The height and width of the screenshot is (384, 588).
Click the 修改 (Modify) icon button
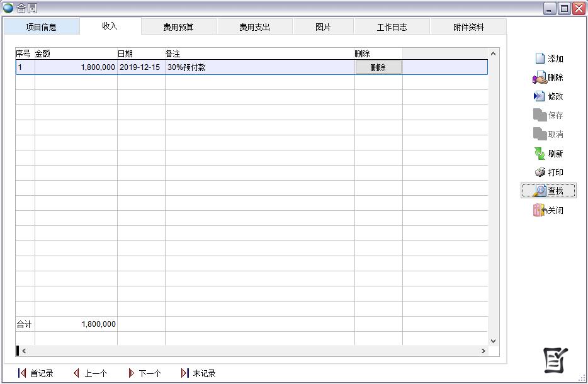(548, 96)
